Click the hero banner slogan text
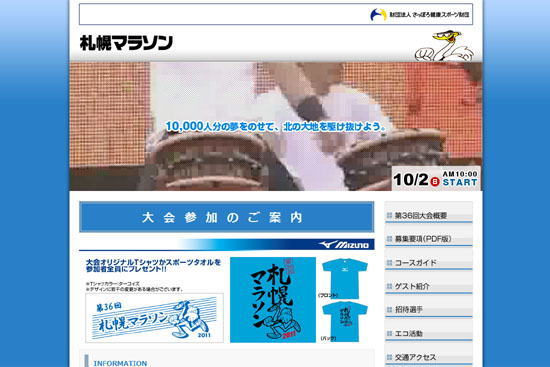 tap(275, 126)
